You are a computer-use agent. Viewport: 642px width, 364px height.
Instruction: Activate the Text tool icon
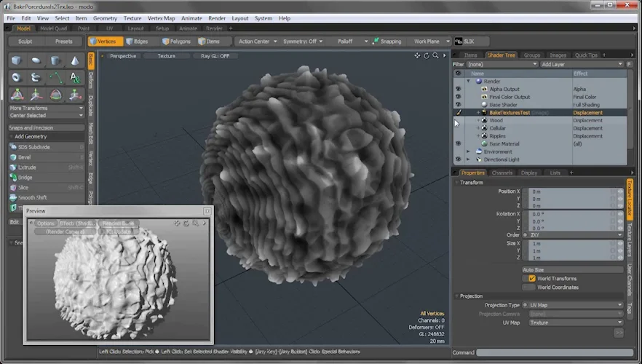[x=75, y=77]
